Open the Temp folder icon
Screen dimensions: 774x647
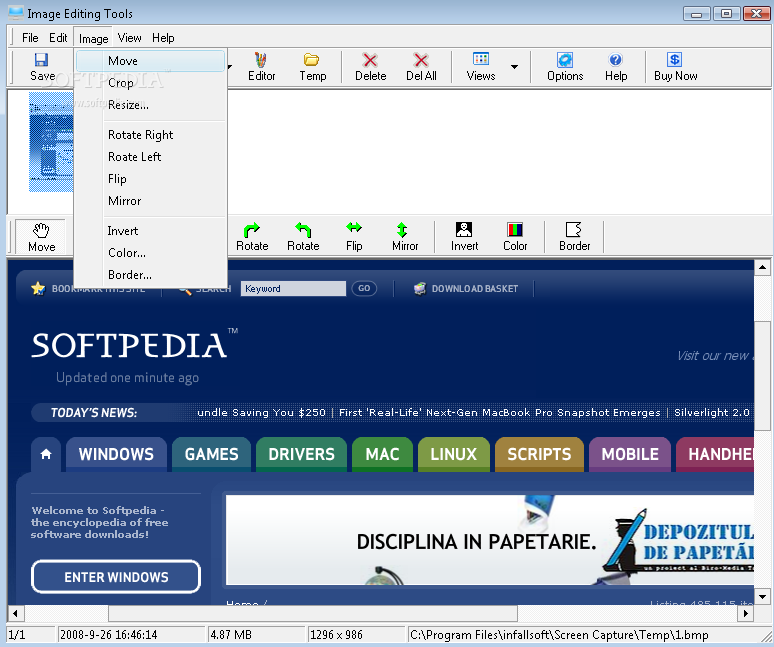[x=312, y=67]
